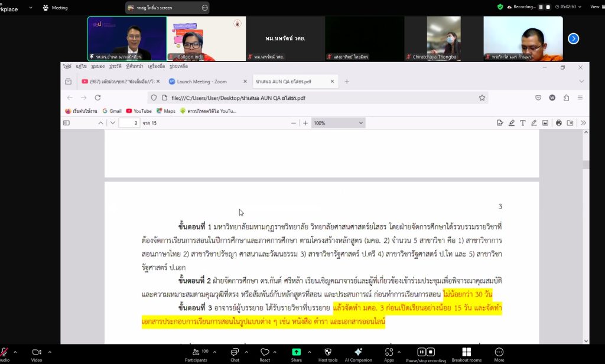605x364 pixels.
Task: Bookmark this page with star icon
Action: point(482,97)
